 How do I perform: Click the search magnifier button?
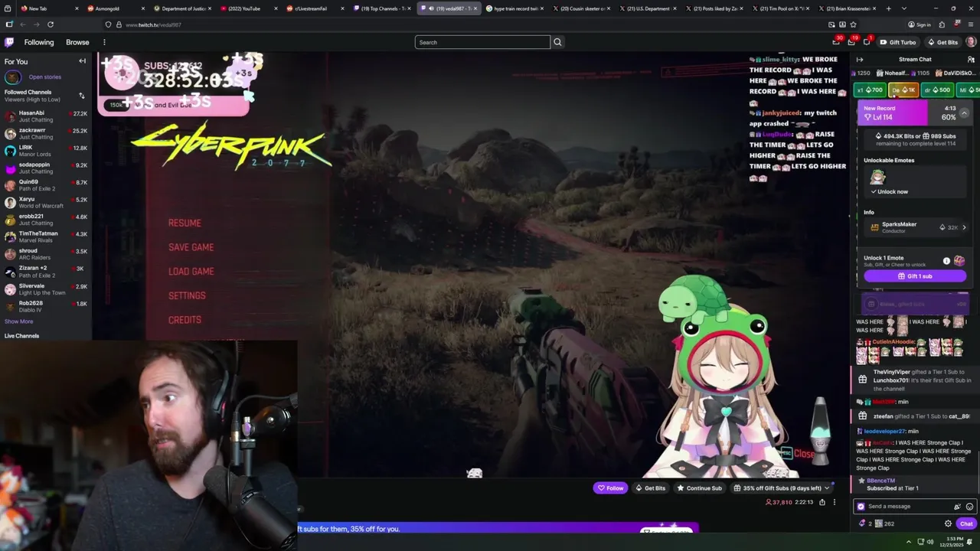click(557, 42)
